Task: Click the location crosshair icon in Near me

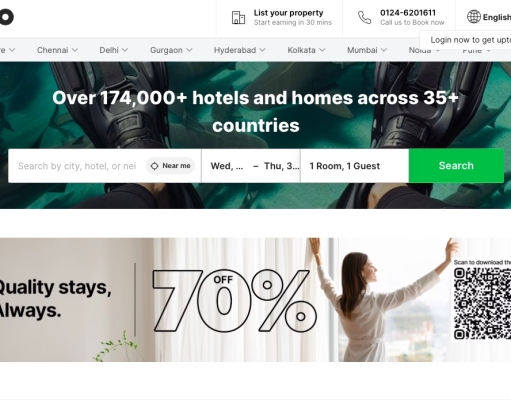Action: (x=154, y=166)
